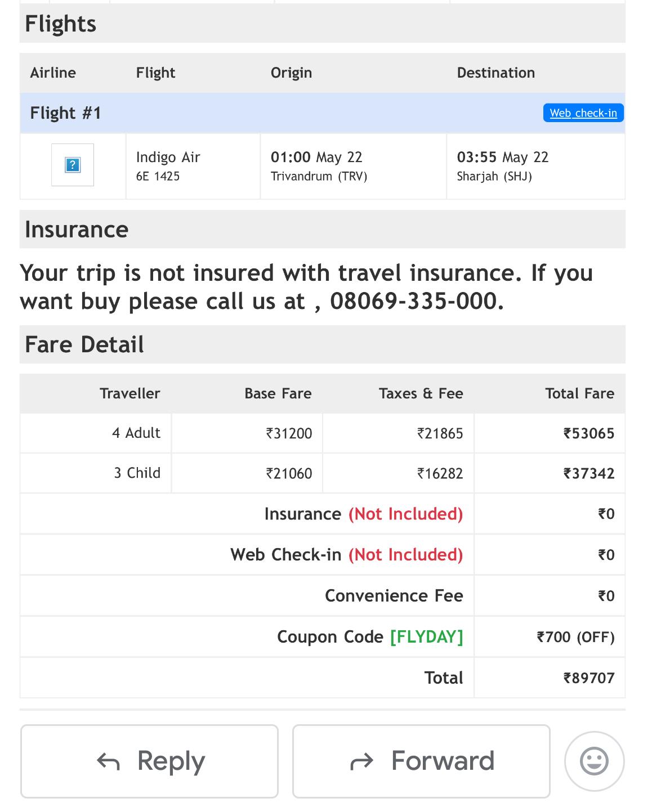This screenshot has width=652, height=812.
Task: Open the Web check-in link
Action: [x=583, y=113]
